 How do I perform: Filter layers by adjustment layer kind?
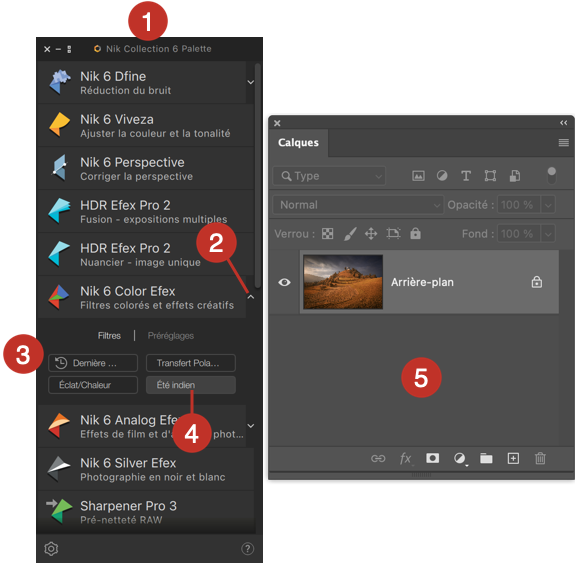click(442, 176)
